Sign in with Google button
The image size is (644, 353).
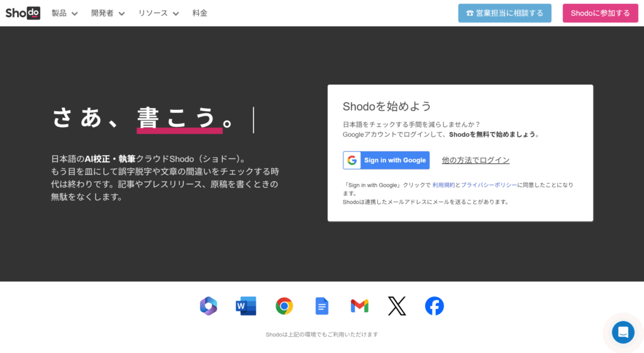(386, 160)
